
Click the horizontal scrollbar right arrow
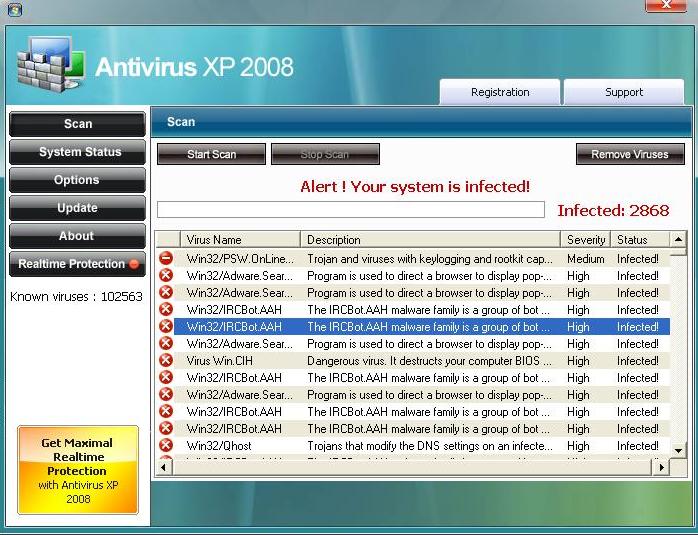(661, 467)
